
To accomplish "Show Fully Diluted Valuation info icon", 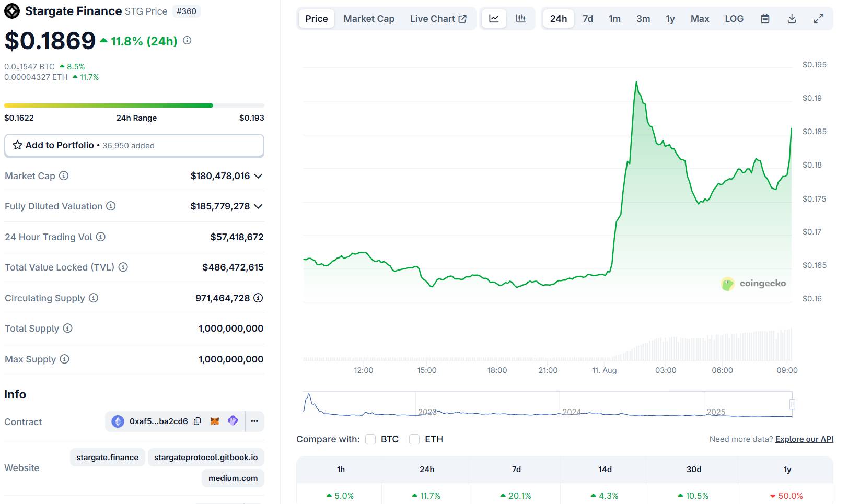I will click(111, 206).
